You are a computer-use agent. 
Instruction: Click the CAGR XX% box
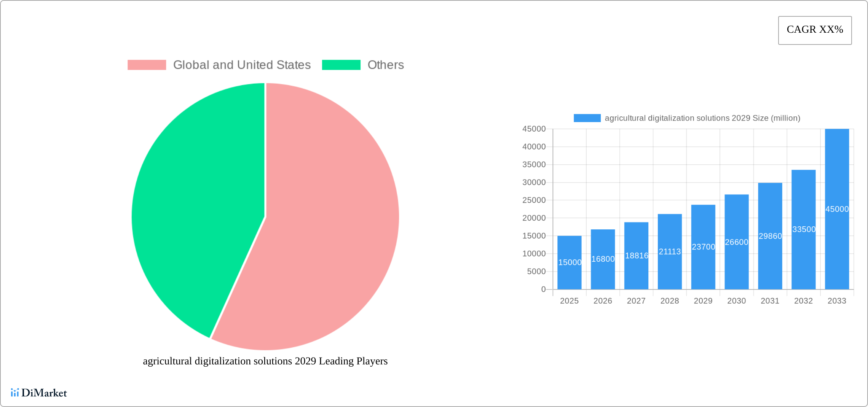coord(815,30)
